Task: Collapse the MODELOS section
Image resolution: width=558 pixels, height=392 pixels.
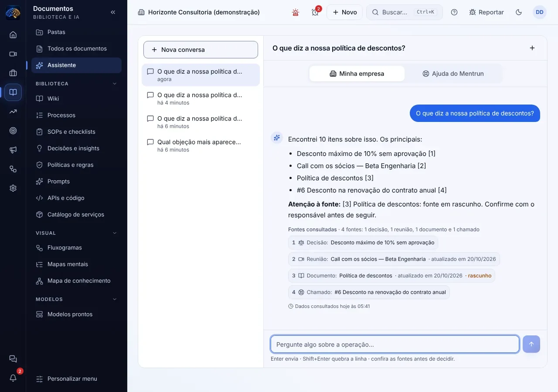Action: [x=115, y=299]
